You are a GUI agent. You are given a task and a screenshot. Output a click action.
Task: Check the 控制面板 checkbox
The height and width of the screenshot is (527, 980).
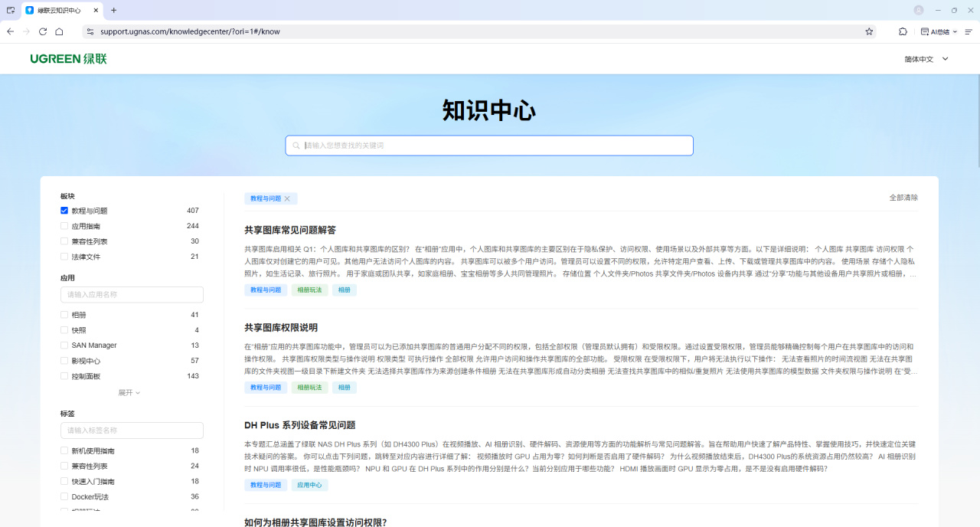[64, 376]
